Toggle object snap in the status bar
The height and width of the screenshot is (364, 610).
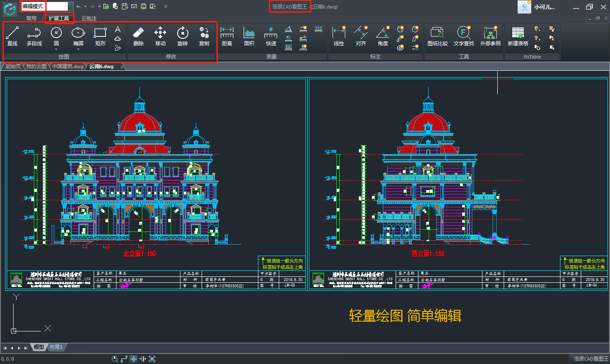tap(133, 358)
